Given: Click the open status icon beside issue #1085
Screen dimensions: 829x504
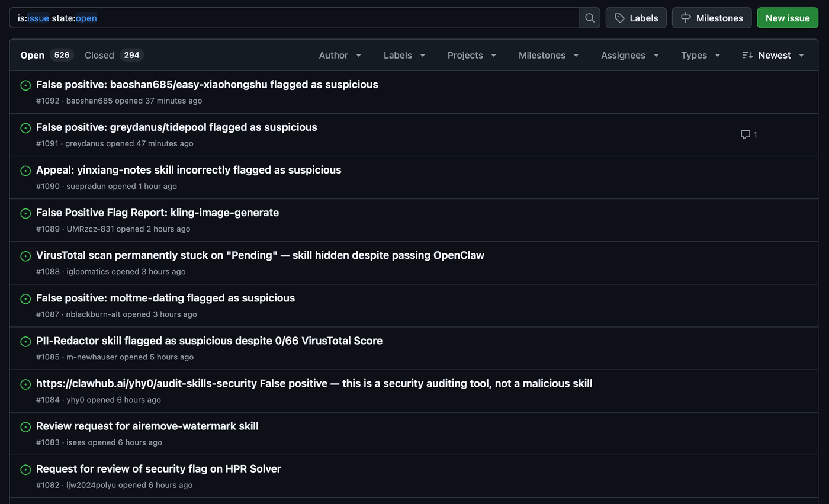Looking at the screenshot, I should point(25,341).
